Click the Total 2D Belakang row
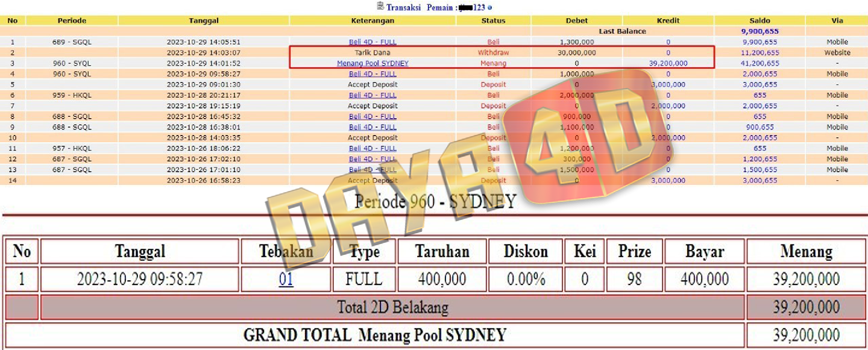Viewport: 868px width, 350px height. [x=392, y=307]
